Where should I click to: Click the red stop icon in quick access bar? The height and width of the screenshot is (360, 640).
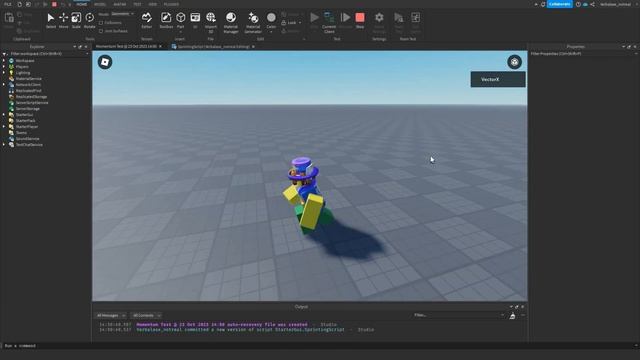(x=54, y=4)
